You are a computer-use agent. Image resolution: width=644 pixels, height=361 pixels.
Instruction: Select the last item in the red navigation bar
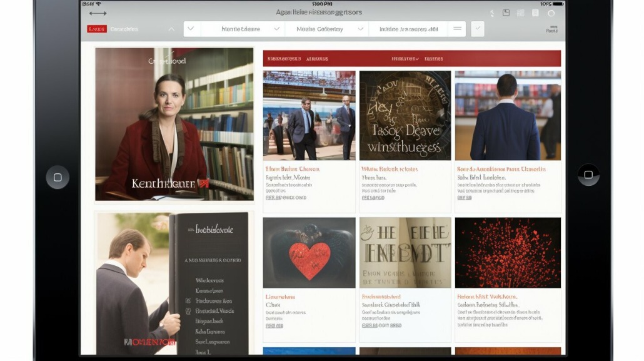[434, 59]
